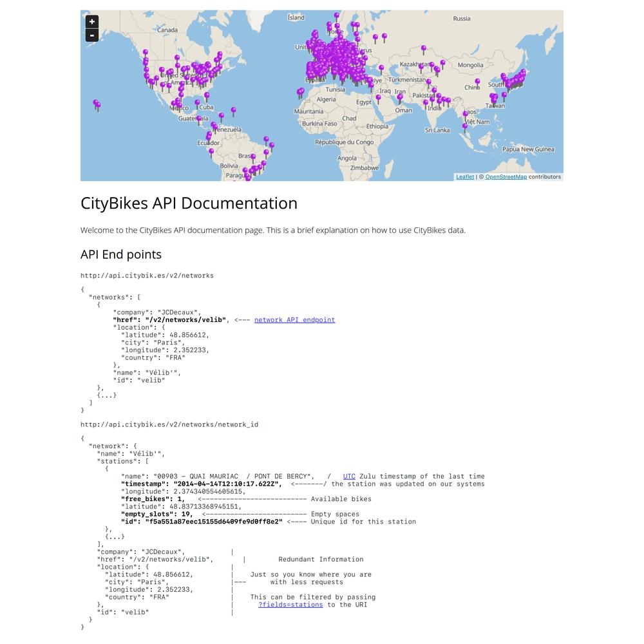The height and width of the screenshot is (644, 644).
Task: Click the "Available bikes" annotation
Action: pyautogui.click(x=341, y=499)
